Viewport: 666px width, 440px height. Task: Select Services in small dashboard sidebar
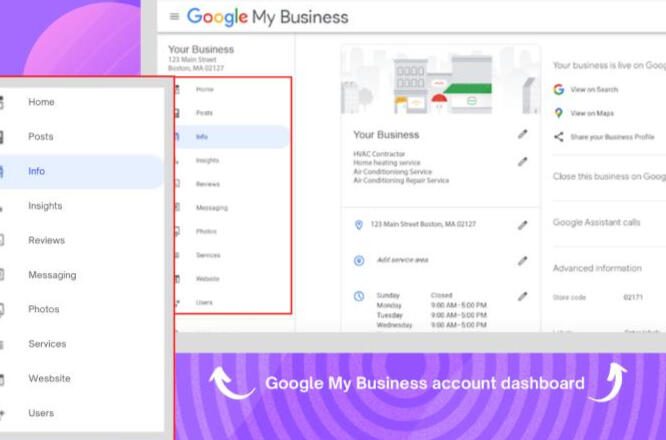click(208, 255)
